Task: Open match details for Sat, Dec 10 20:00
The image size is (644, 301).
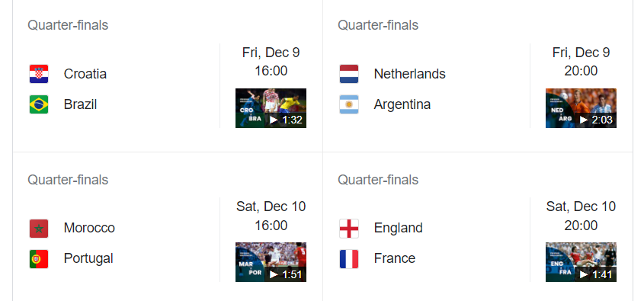Action: (x=581, y=216)
